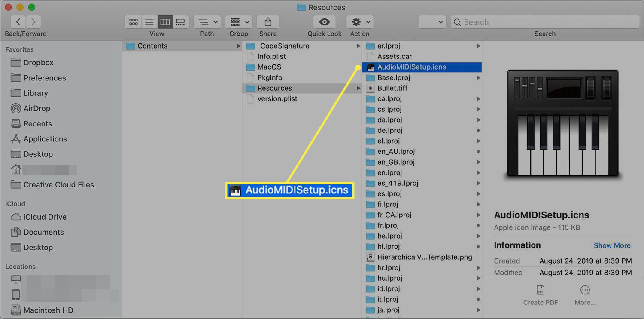The height and width of the screenshot is (319, 644).
Task: Switch to list view
Action: 149,22
